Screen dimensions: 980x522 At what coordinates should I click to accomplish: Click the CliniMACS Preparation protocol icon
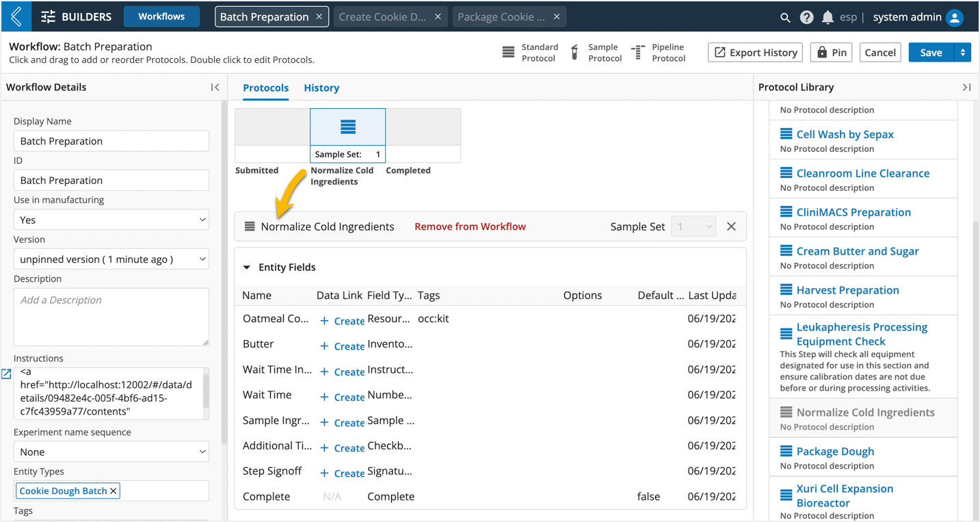[x=786, y=212]
